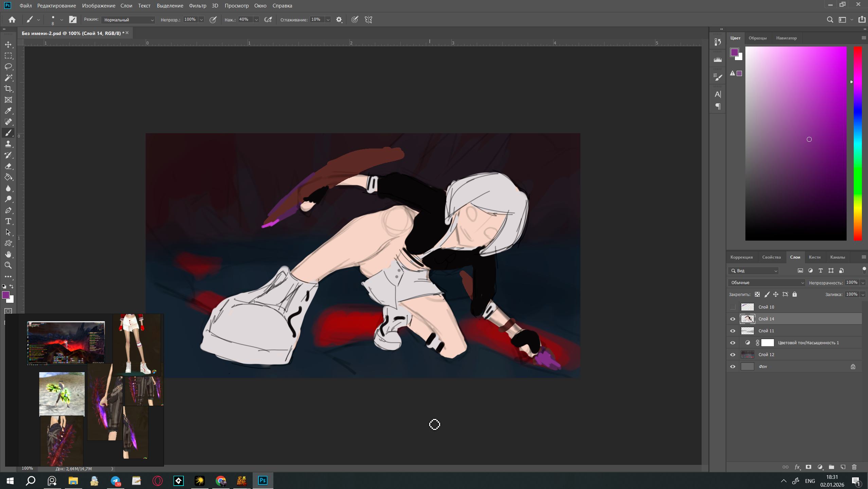Image resolution: width=868 pixels, height=489 pixels.
Task: Open the layer blend mode Обычные dropdown
Action: (766, 283)
